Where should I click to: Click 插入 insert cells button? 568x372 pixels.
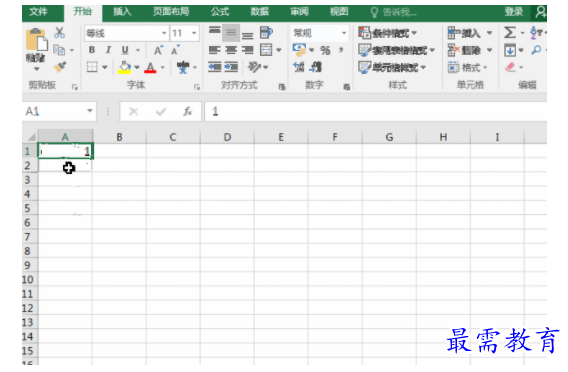point(469,33)
